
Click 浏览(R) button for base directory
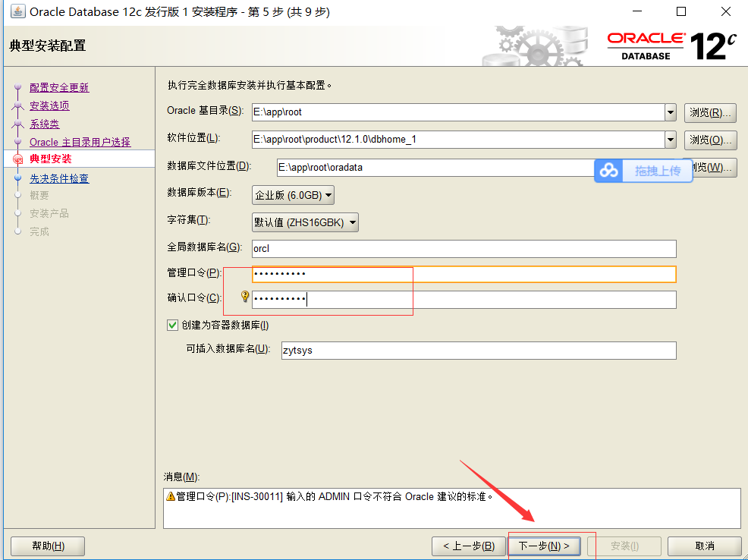click(x=710, y=112)
